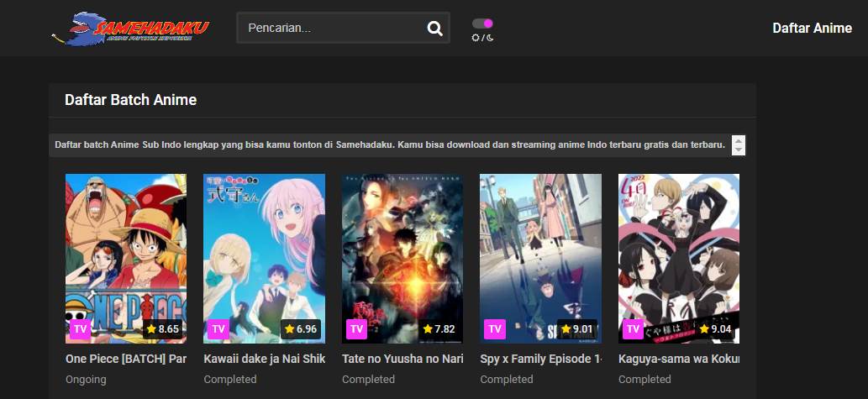Open the Kawaii dake ja Nai poster
This screenshot has height=399, width=868.
pos(264,259)
